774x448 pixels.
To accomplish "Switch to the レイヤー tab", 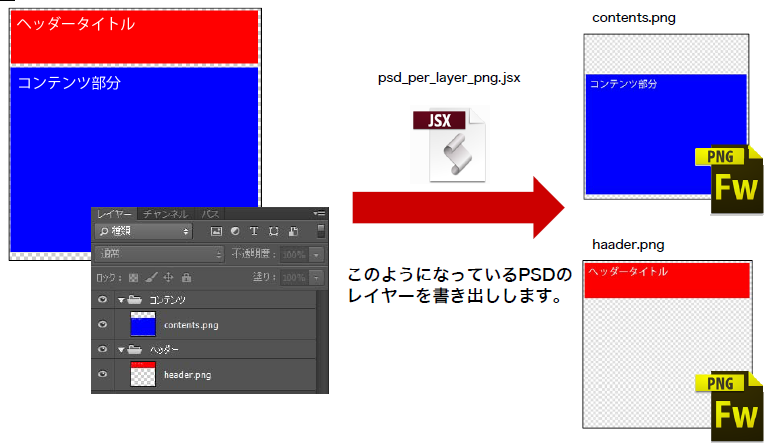I will click(x=114, y=214).
